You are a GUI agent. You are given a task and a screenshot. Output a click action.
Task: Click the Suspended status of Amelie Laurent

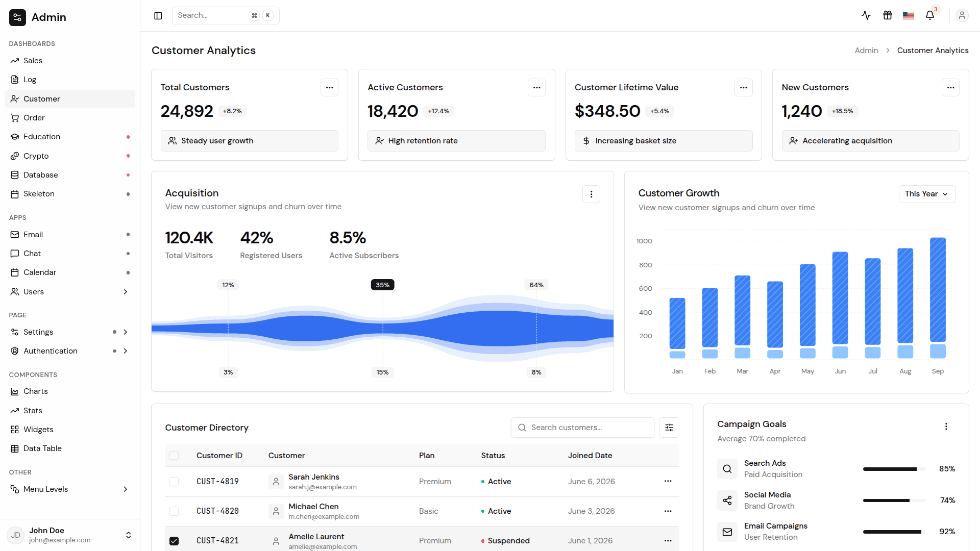click(505, 541)
